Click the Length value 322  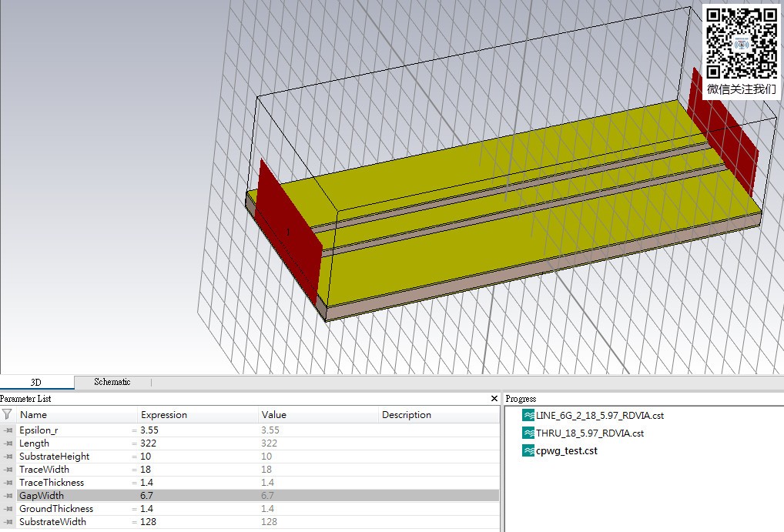pyautogui.click(x=269, y=443)
